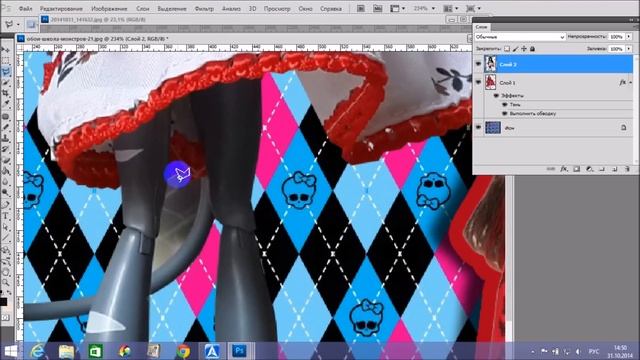Select the Zoom magnifier tool

[6, 282]
